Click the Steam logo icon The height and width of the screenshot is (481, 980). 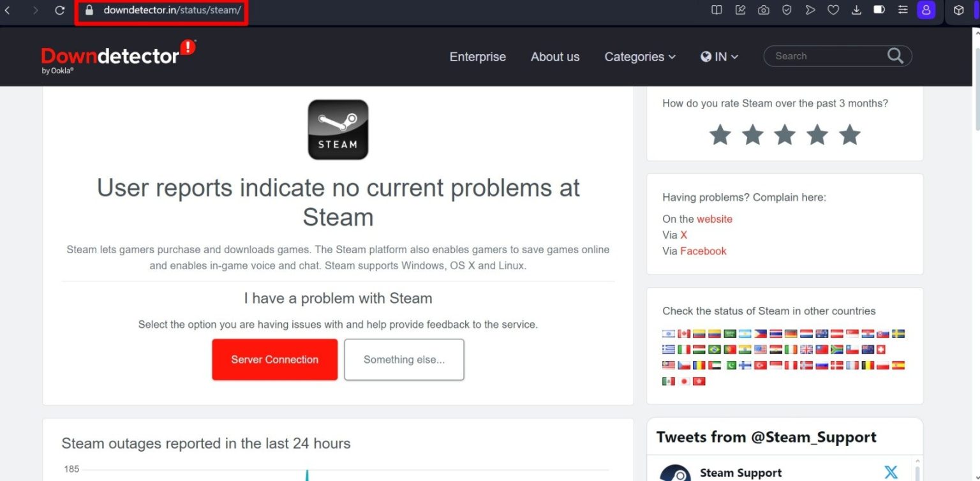338,129
